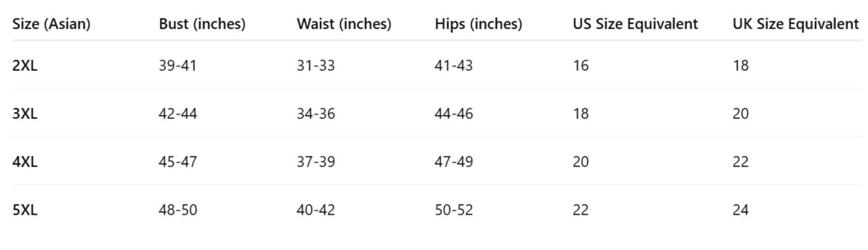
Task: Select the 50-52 hips measurement cell
Action: 454,210
